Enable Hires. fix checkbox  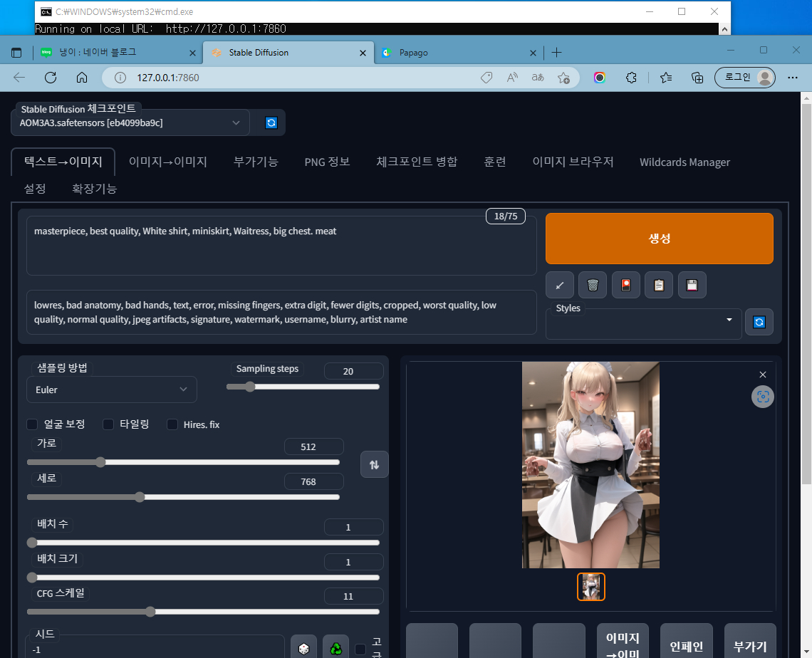pos(172,424)
